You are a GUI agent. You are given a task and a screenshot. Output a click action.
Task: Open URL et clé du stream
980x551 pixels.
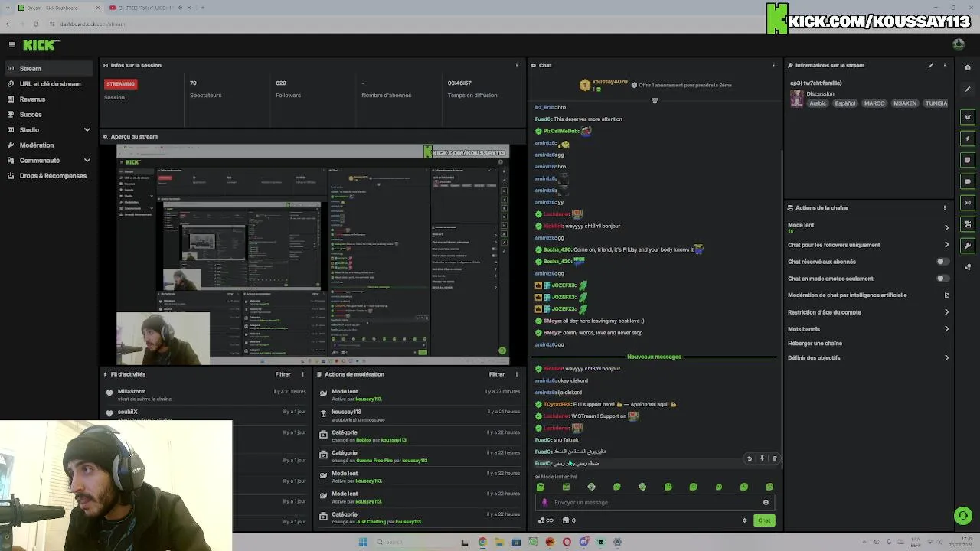[x=50, y=84]
